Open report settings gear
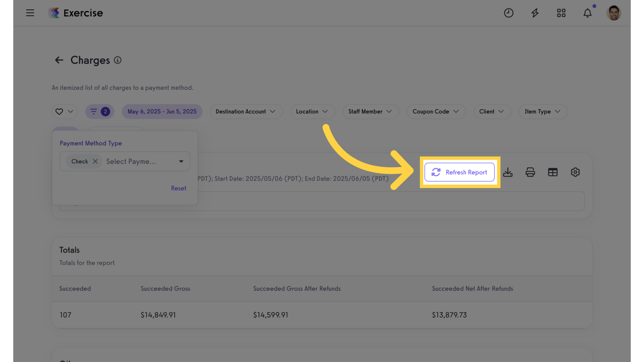 click(x=575, y=173)
